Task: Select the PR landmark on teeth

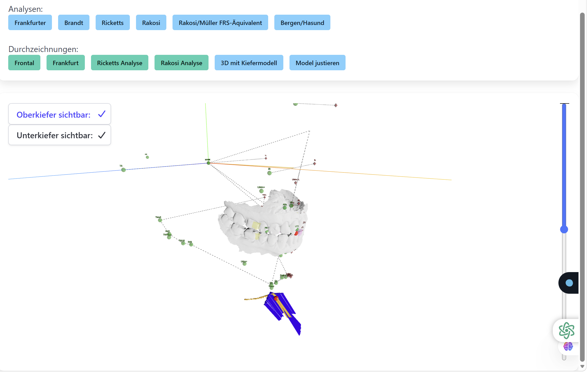Action: (267, 232)
